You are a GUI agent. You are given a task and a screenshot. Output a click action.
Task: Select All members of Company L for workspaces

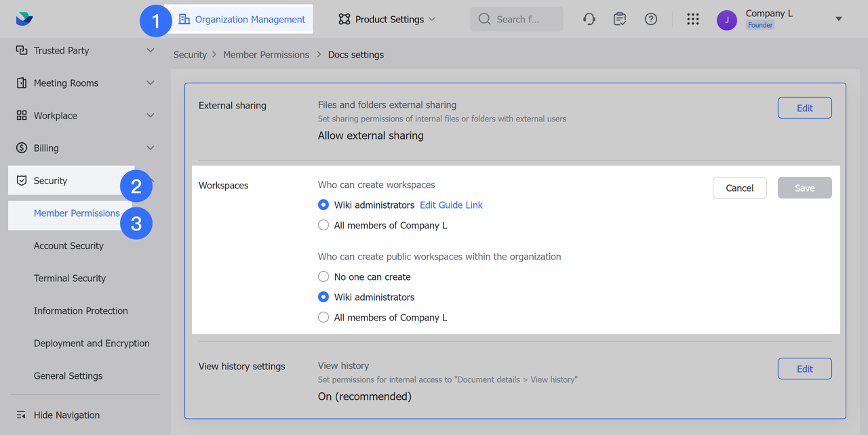pyautogui.click(x=323, y=225)
